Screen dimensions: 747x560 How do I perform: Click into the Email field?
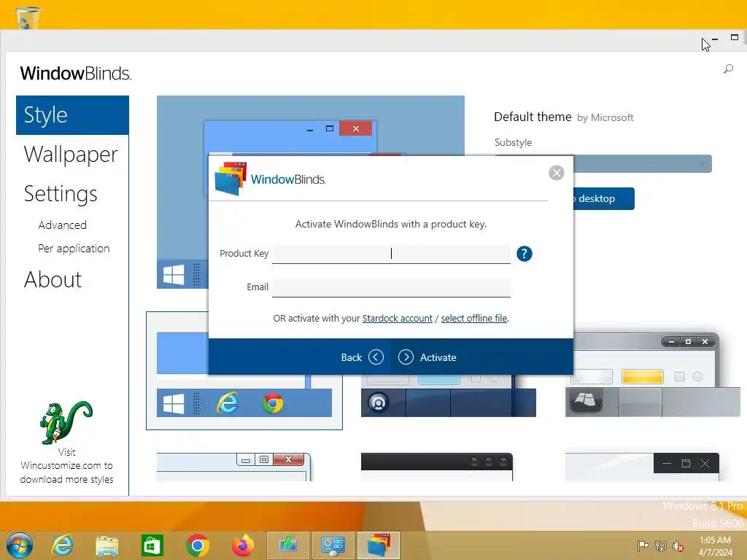coord(391,287)
